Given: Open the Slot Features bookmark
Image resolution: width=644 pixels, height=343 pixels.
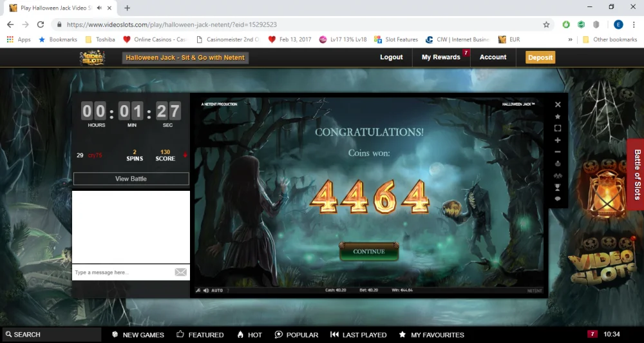Looking at the screenshot, I should 396,39.
